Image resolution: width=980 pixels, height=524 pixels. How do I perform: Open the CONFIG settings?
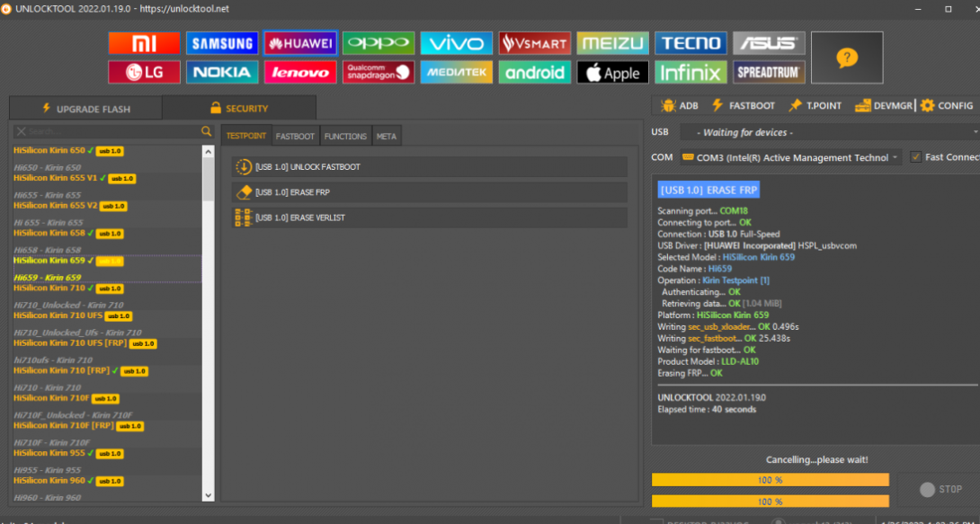[947, 105]
